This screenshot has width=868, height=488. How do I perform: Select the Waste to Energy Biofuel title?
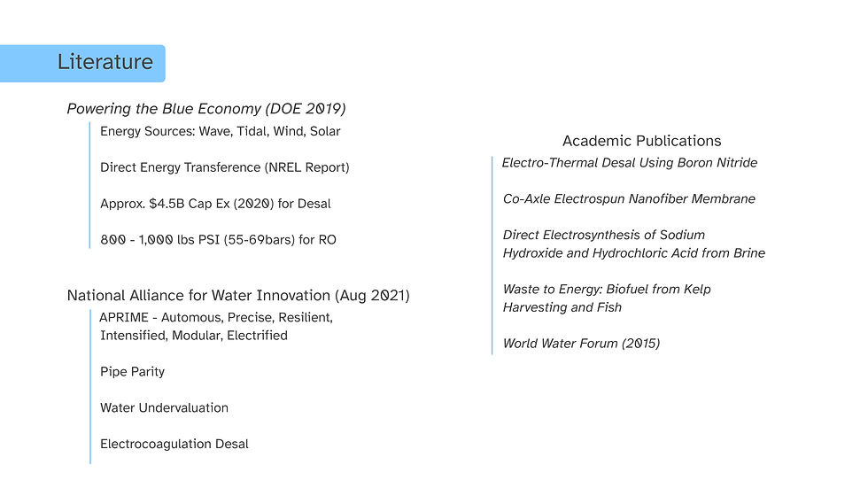point(606,298)
